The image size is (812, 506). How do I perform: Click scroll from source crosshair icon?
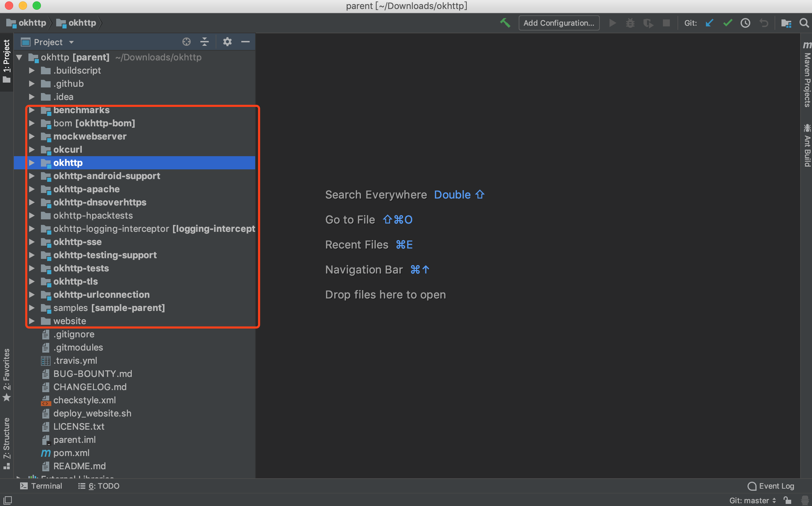187,42
